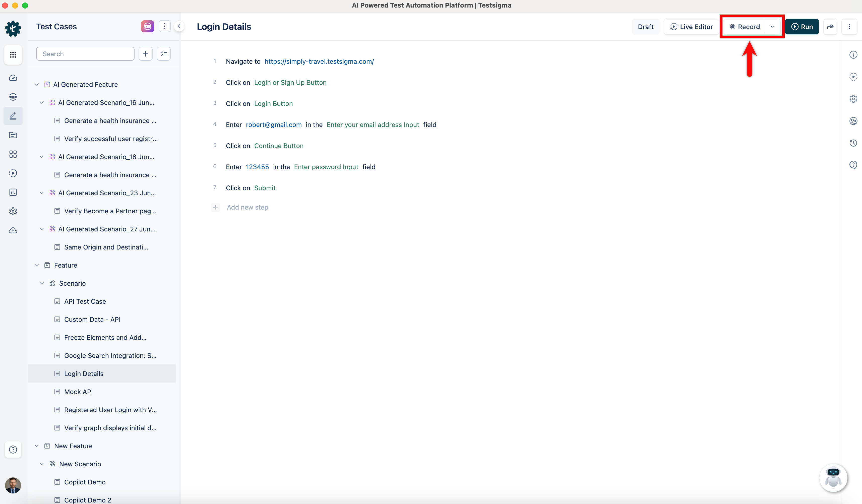The width and height of the screenshot is (862, 504).
Task: Click the test case Search field
Action: click(x=85, y=54)
